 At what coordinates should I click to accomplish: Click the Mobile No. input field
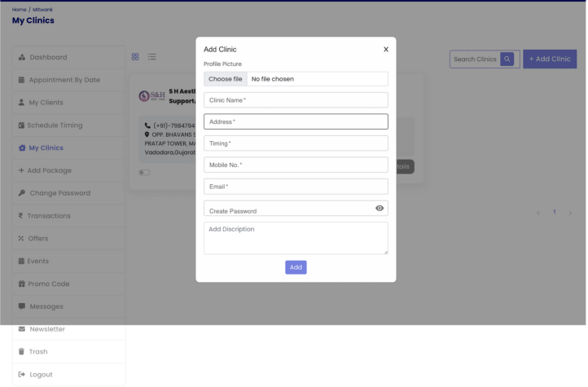click(296, 165)
